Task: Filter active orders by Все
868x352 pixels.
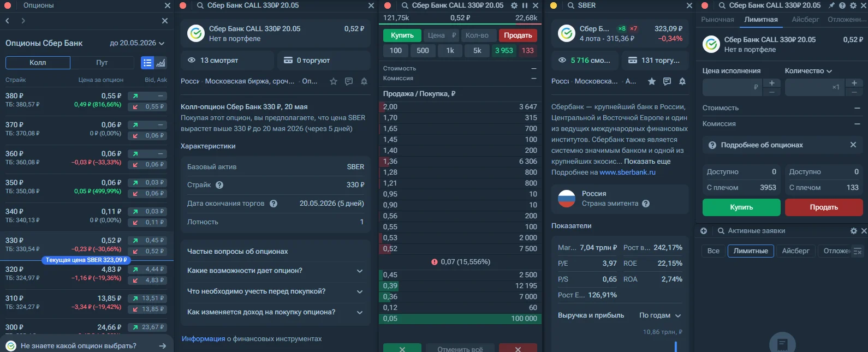Action: pyautogui.click(x=714, y=251)
